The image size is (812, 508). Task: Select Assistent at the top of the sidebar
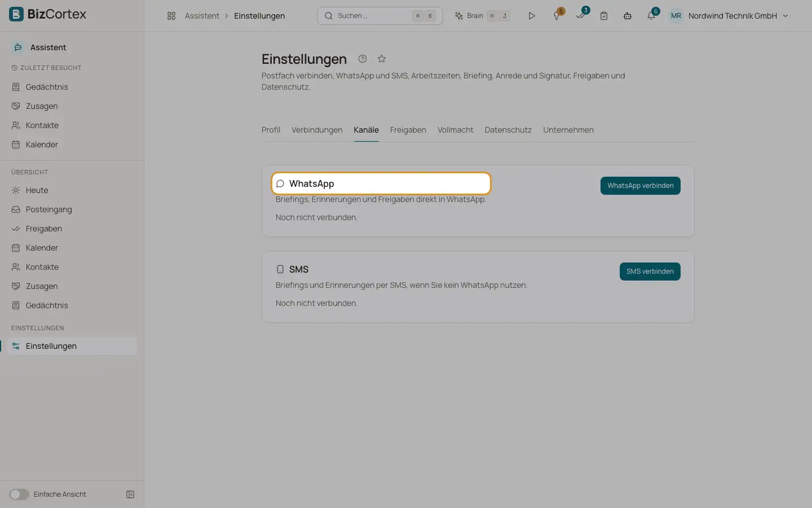(72, 47)
